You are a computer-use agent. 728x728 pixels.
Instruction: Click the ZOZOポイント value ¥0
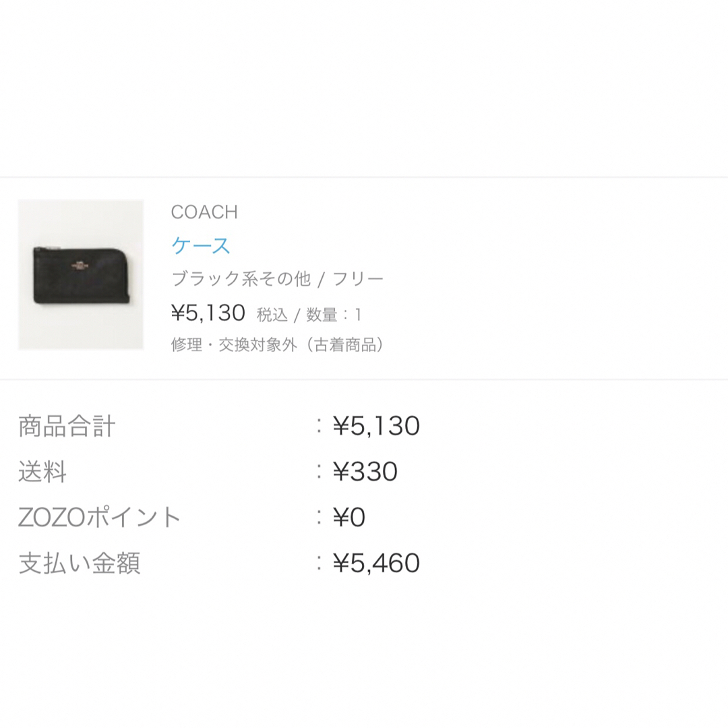348,517
